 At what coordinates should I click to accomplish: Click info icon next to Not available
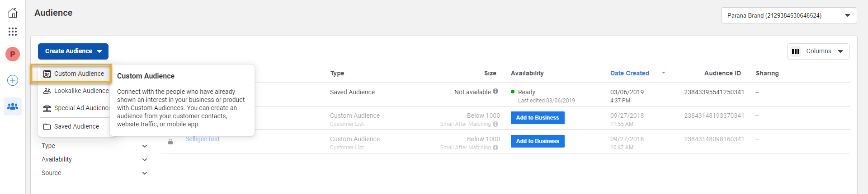pyautogui.click(x=495, y=91)
